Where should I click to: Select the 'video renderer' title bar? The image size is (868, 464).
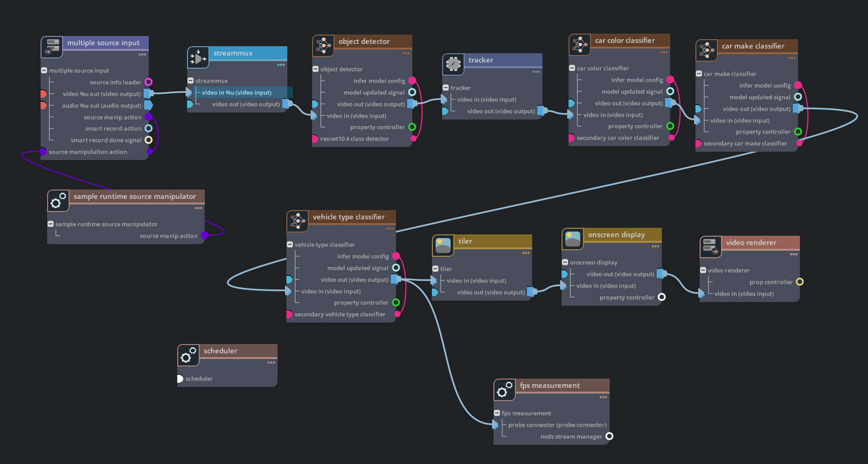coord(761,243)
